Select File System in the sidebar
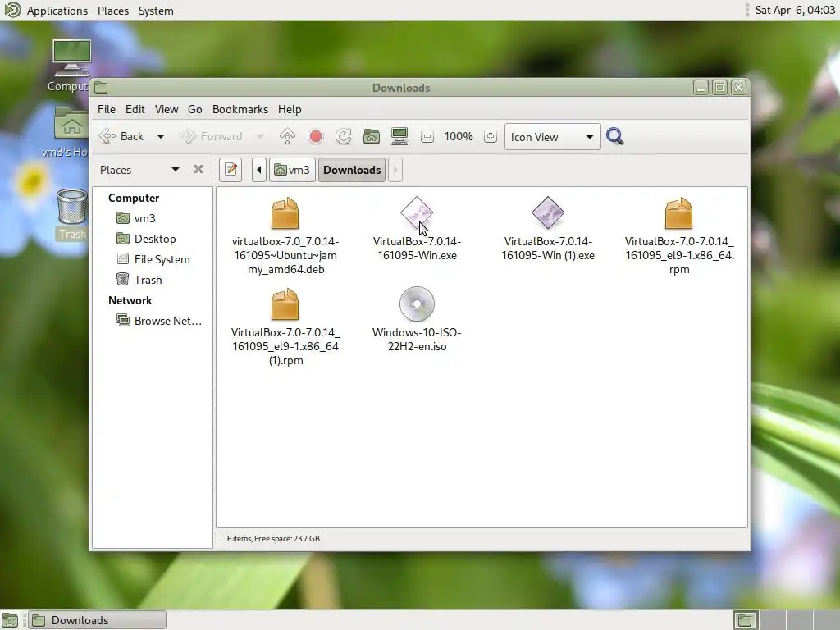The width and height of the screenshot is (840, 630). (x=162, y=259)
